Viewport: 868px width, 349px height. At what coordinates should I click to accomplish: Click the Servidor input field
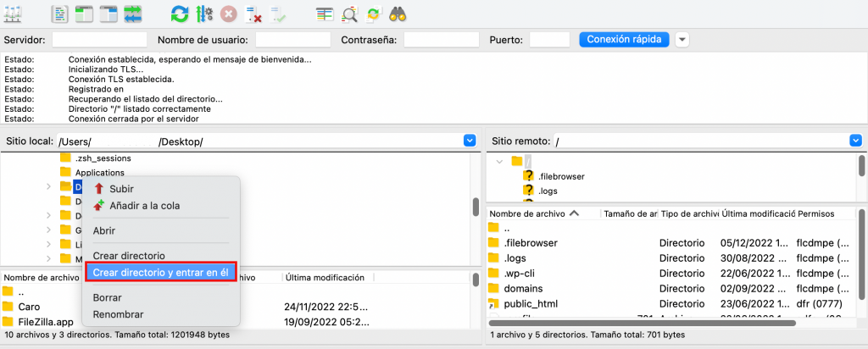[x=99, y=40]
